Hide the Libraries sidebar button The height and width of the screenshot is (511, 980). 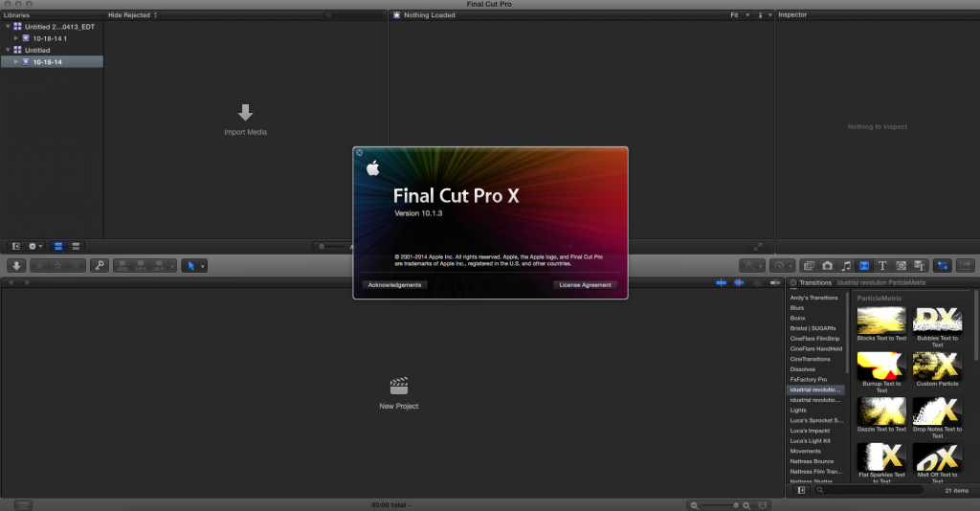coord(15,246)
